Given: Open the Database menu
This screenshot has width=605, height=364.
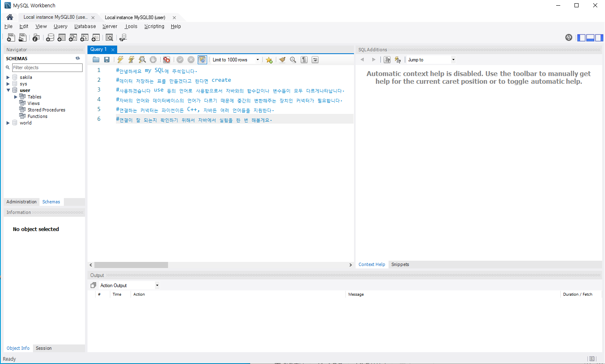Looking at the screenshot, I should coord(85,26).
